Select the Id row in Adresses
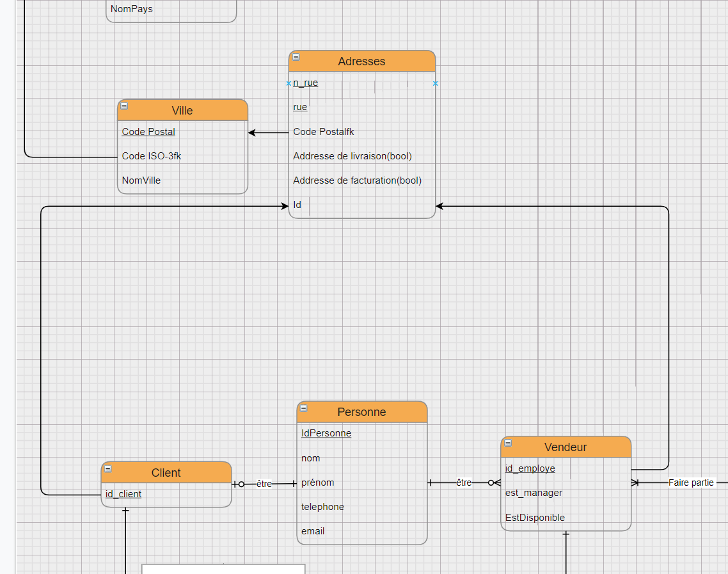 [x=361, y=205]
